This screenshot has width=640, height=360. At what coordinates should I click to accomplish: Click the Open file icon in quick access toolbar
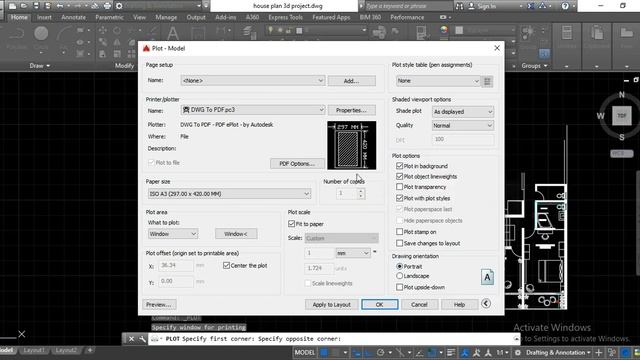tap(24, 6)
